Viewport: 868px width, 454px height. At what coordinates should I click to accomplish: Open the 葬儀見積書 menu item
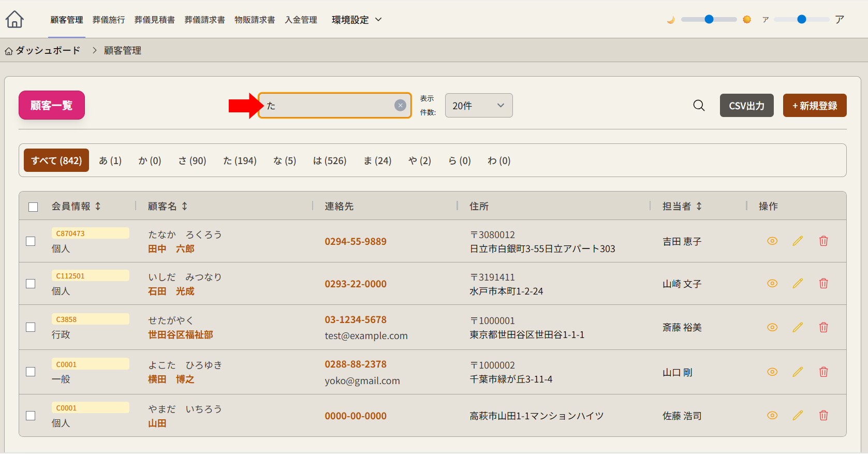(154, 20)
